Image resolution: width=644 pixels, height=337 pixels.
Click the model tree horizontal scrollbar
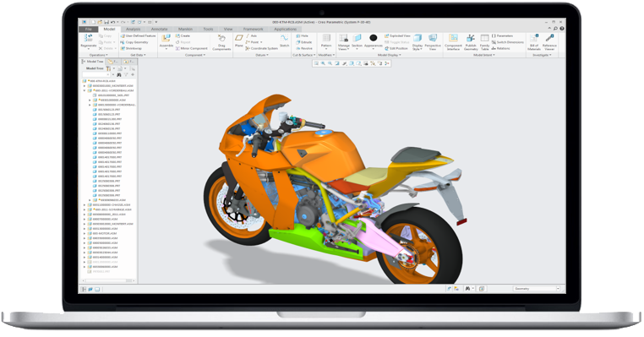(x=108, y=280)
